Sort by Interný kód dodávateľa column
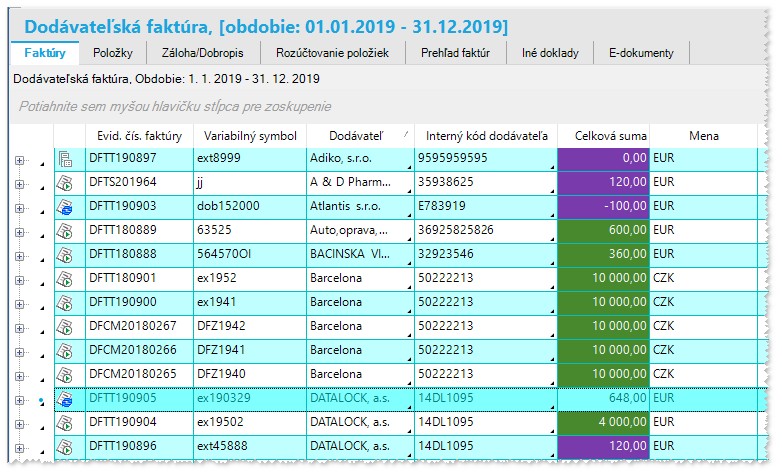The width and height of the screenshot is (782, 476). tap(486, 136)
